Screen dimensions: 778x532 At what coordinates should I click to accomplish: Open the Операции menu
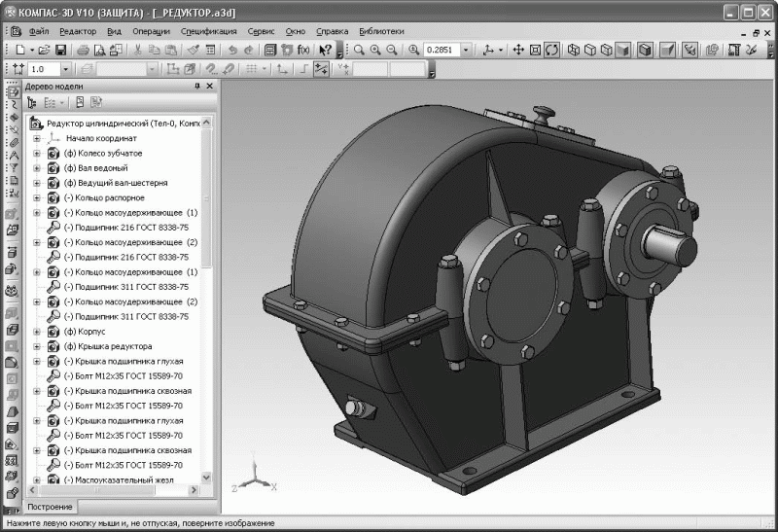[151, 31]
